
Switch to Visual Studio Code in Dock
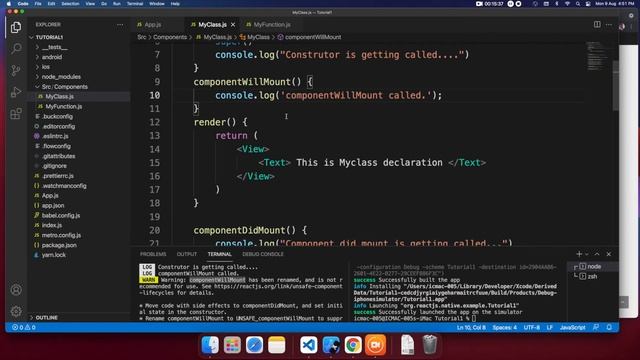point(309,345)
